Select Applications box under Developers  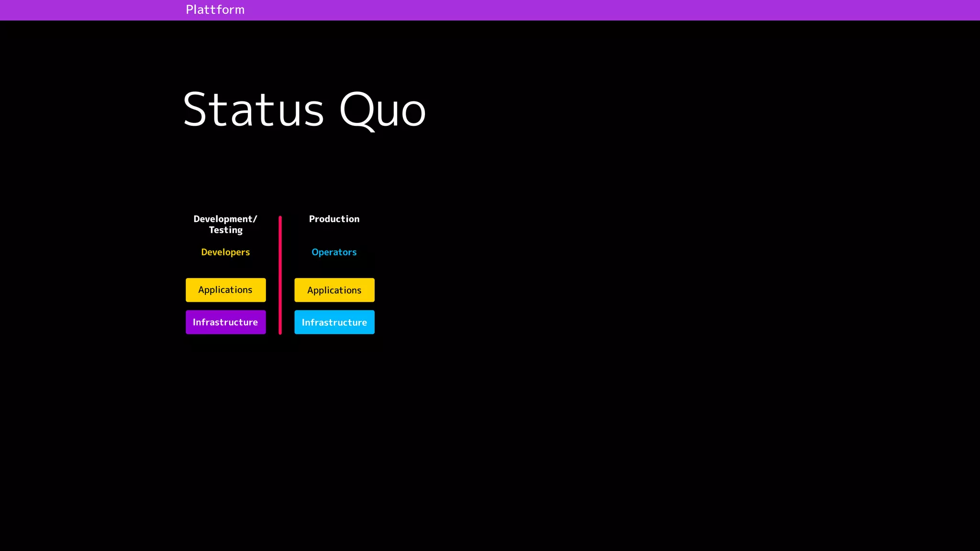click(225, 290)
